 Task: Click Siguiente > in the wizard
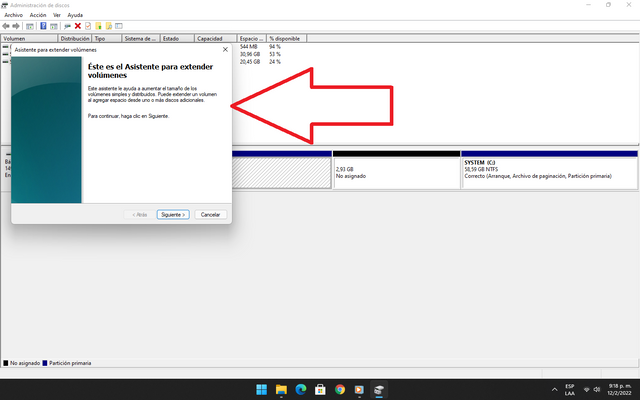173,215
